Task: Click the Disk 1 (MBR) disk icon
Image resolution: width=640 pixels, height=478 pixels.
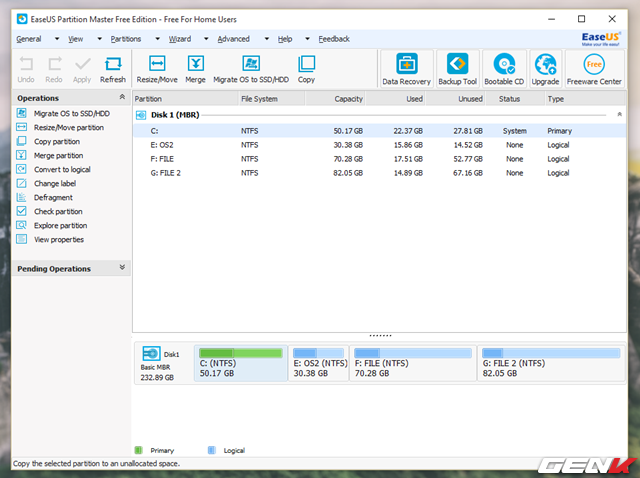Action: coord(141,115)
